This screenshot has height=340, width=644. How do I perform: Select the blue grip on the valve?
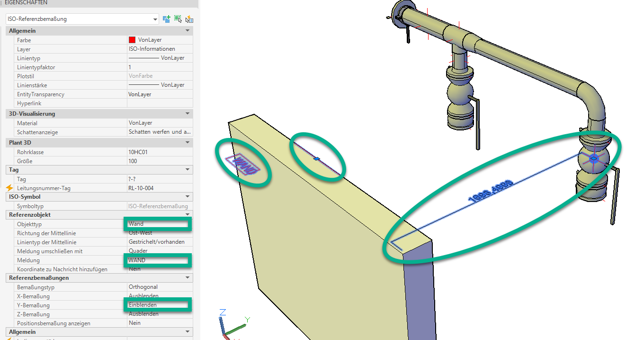[x=593, y=158]
